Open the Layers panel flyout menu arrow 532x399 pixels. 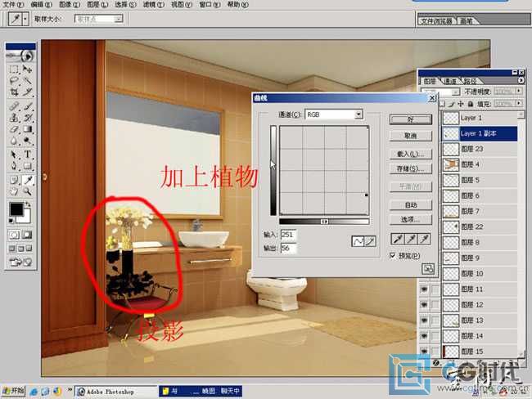point(521,81)
